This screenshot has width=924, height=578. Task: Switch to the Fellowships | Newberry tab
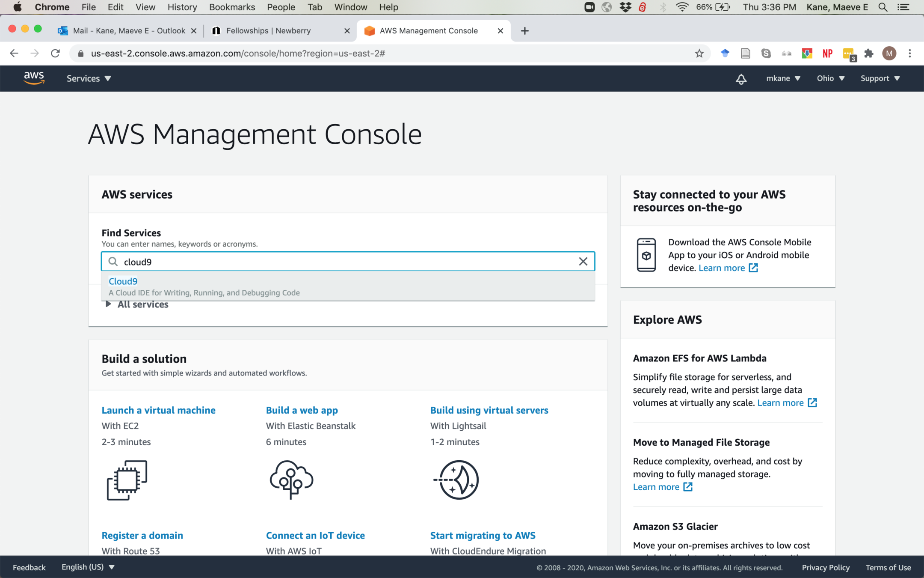click(x=268, y=31)
